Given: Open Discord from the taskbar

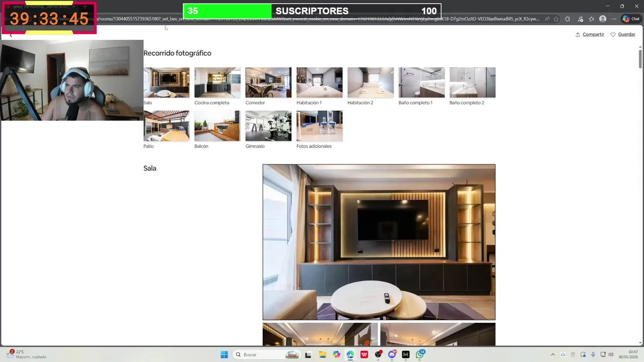Looking at the screenshot, I should click(x=392, y=354).
